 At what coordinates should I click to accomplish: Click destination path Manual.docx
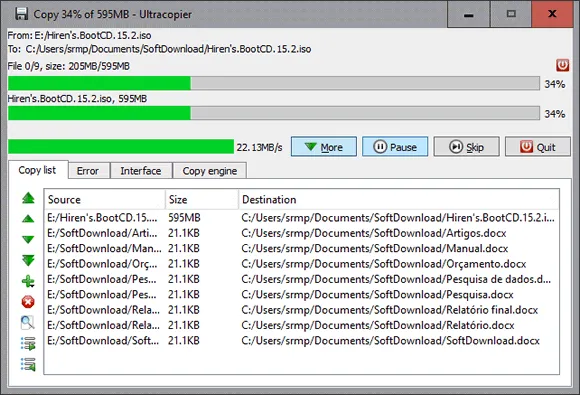(375, 248)
